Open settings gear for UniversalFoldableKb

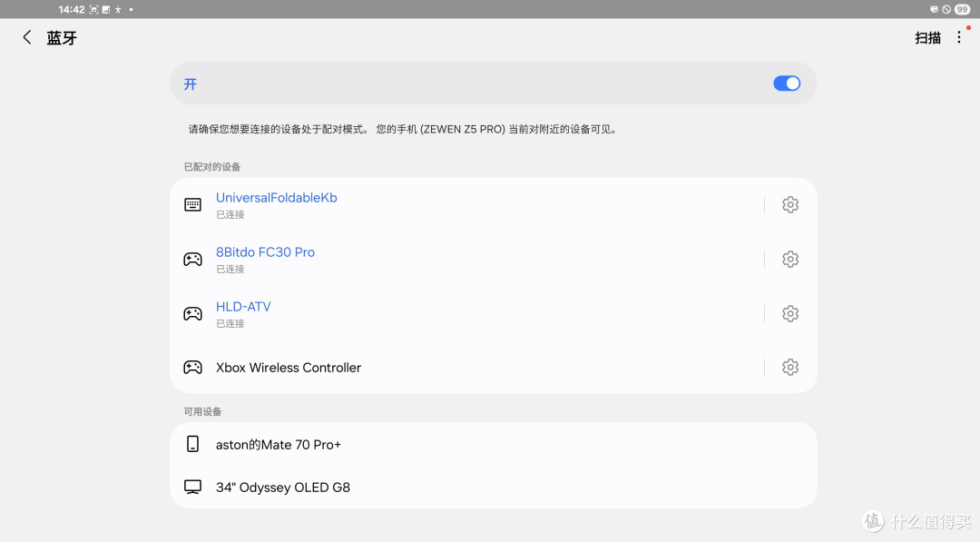coord(790,204)
